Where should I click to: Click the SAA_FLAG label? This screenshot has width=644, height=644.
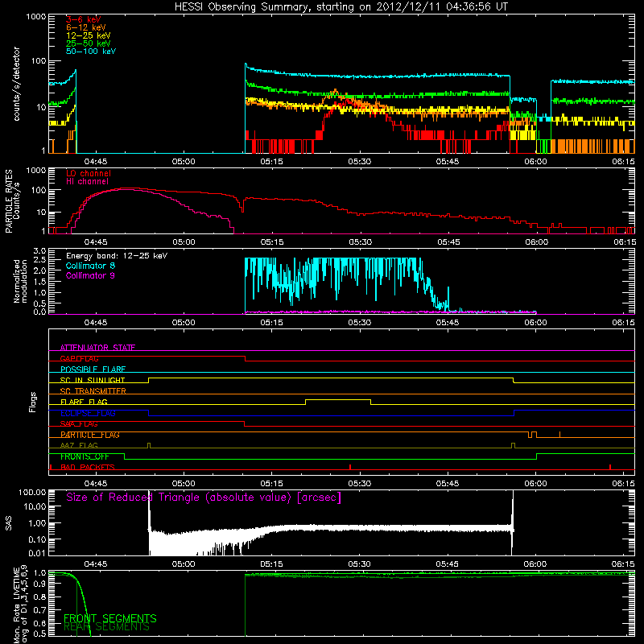(x=79, y=424)
